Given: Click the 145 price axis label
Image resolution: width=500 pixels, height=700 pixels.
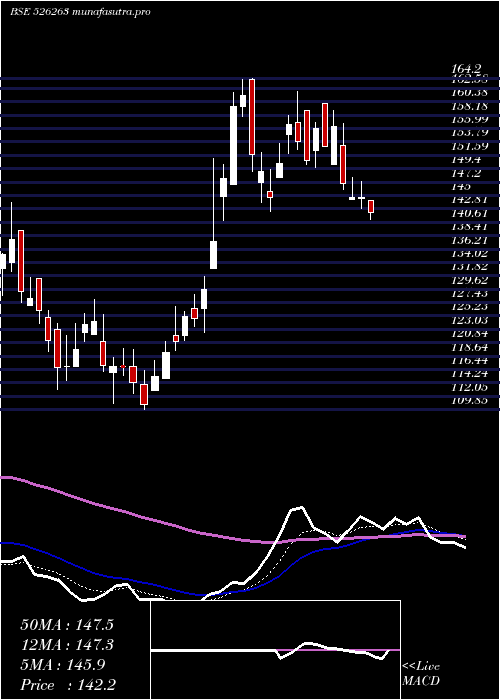Looking at the screenshot, I should (460, 187).
